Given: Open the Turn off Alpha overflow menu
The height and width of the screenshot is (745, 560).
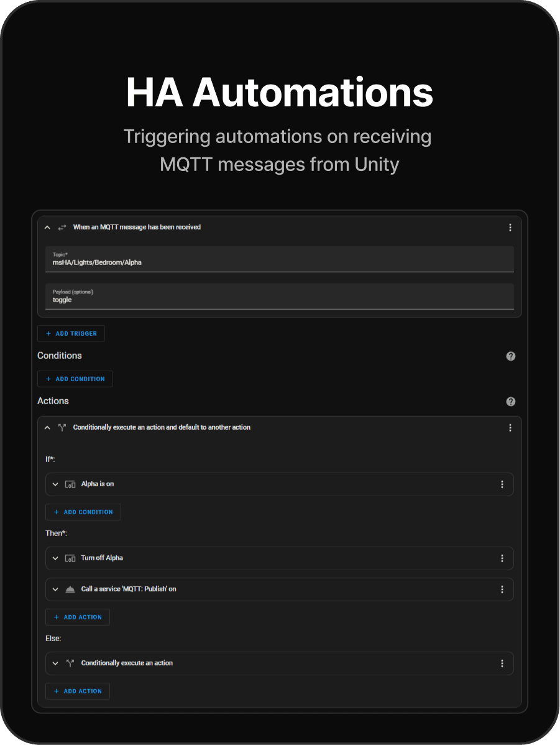Looking at the screenshot, I should [502, 558].
